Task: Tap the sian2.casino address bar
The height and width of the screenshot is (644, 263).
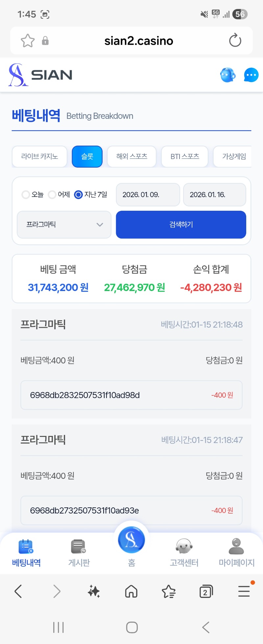Action: pyautogui.click(x=139, y=41)
